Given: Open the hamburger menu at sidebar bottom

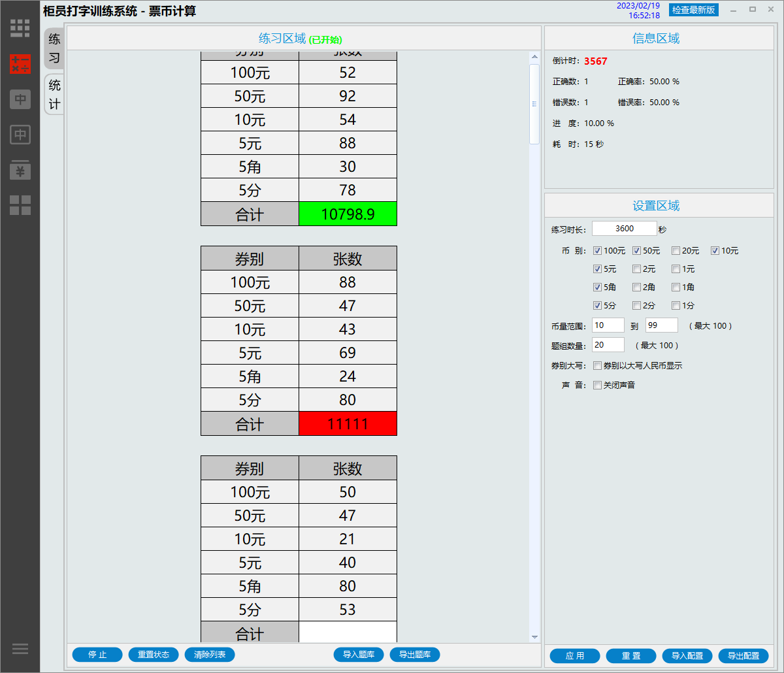Looking at the screenshot, I should point(20,649).
